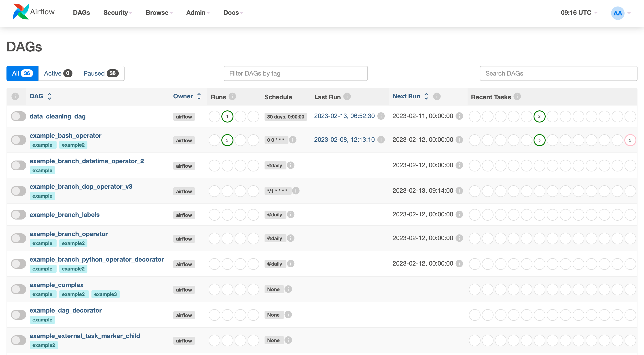This screenshot has width=644, height=355.
Task: Open the AA user account menu
Action: pos(621,13)
